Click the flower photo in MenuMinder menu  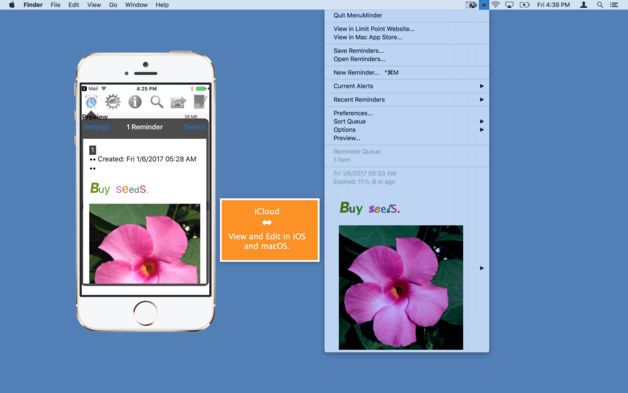pos(401,287)
